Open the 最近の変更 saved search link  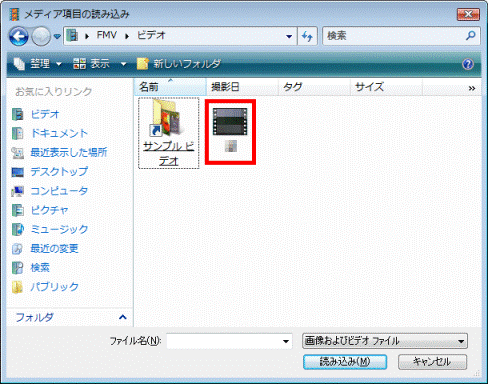(54, 248)
